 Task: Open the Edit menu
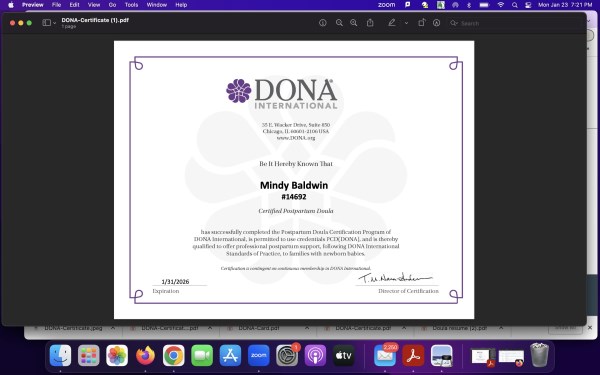tap(74, 5)
